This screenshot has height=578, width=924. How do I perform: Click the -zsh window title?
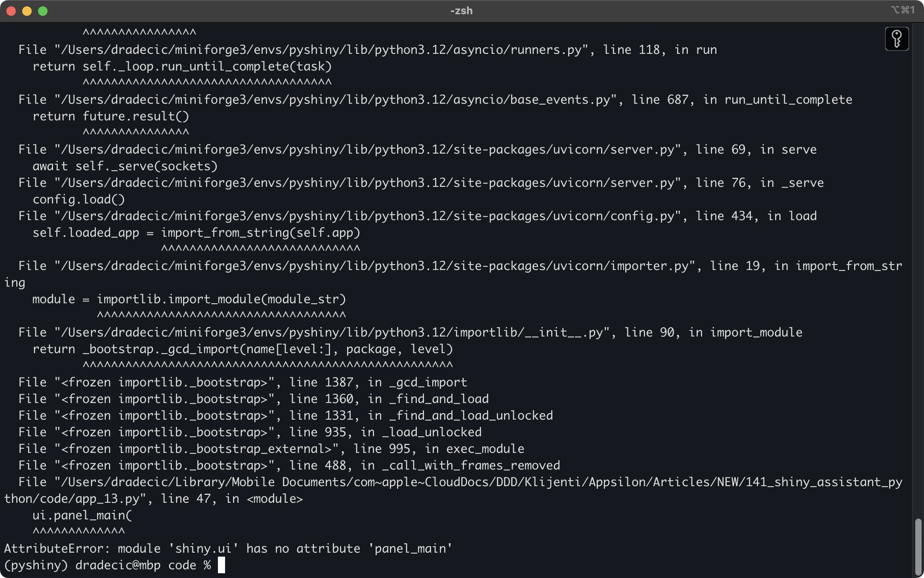pos(462,11)
